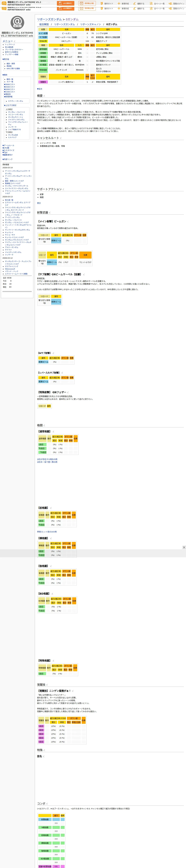Collapse the 上方/下方修正 sidebar list
Viewport: 186px width, 868px height.
pyautogui.click(x=10, y=105)
